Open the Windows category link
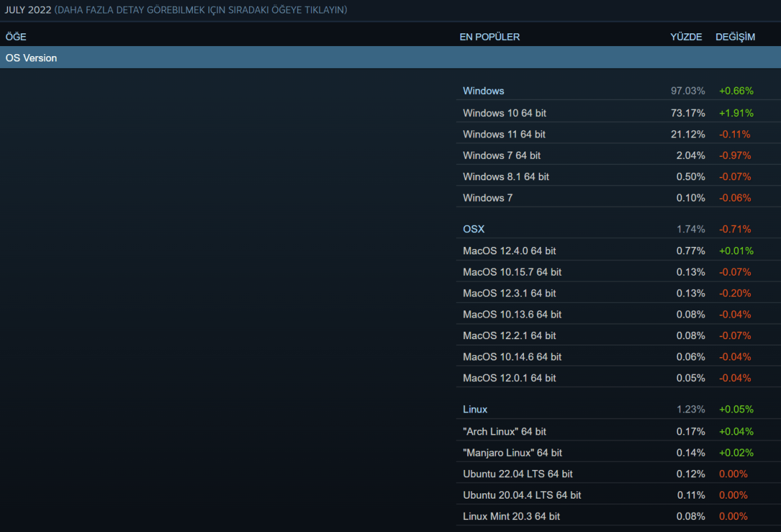Image resolution: width=781 pixels, height=532 pixels. point(483,91)
